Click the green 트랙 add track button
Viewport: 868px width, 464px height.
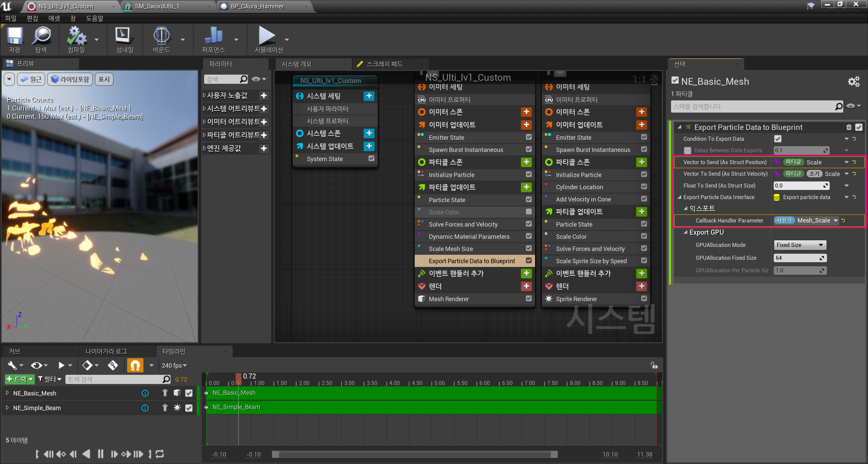(19, 379)
